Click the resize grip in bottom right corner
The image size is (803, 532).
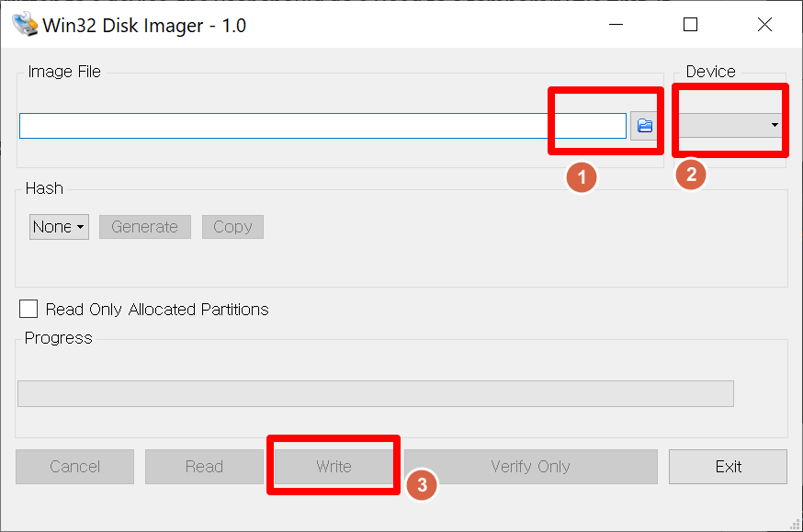tap(795, 524)
